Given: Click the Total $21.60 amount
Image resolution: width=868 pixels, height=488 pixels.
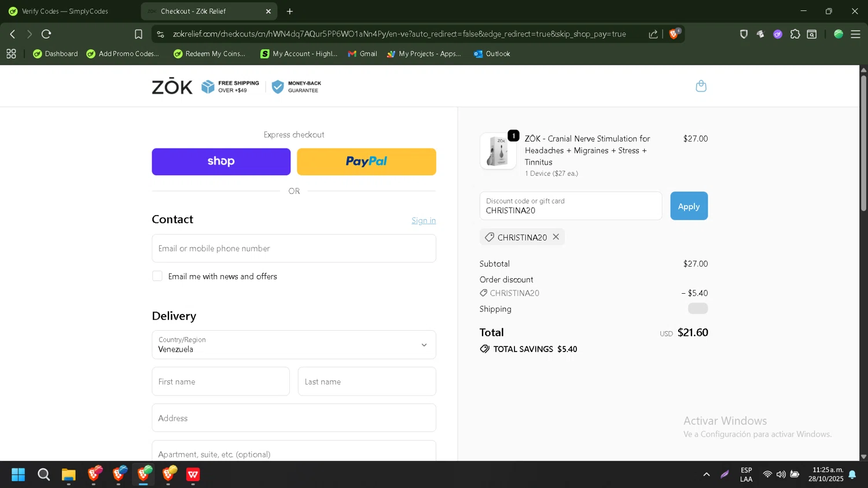Looking at the screenshot, I should tap(693, 332).
